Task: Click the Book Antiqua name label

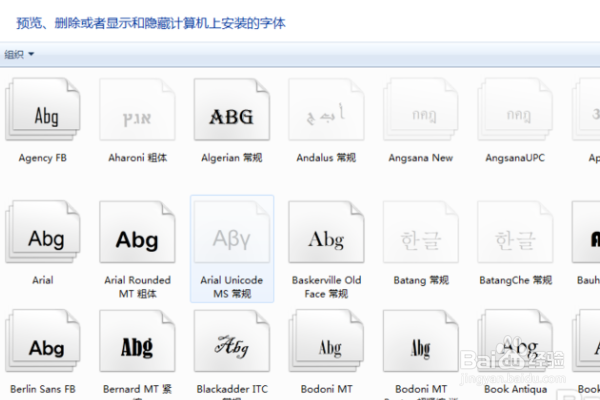Action: tap(515, 389)
